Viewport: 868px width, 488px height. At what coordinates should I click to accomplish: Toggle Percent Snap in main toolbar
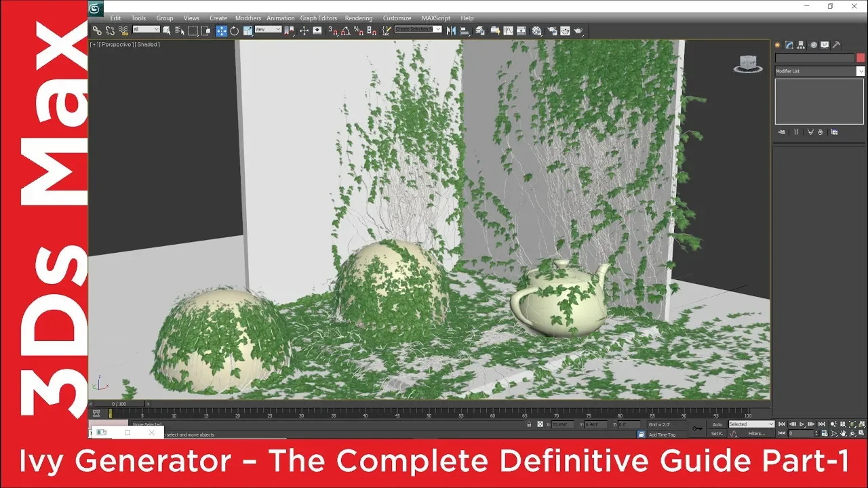359,30
